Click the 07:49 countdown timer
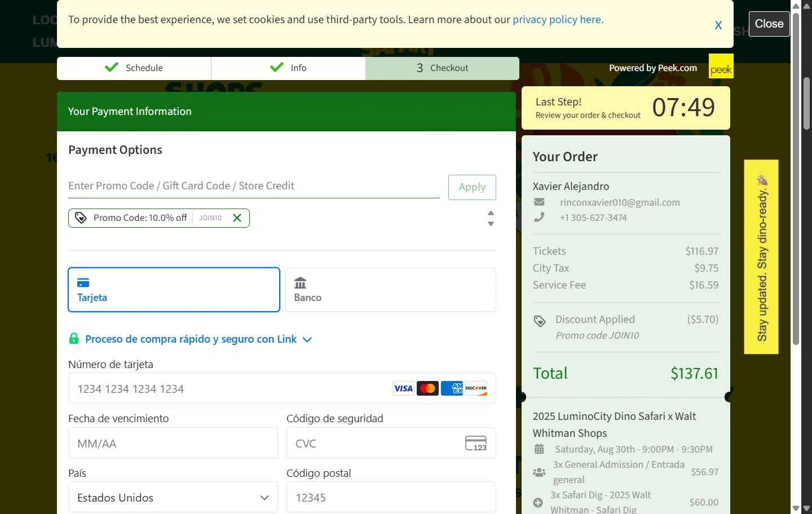Viewport: 812px width, 514px height. [x=683, y=107]
